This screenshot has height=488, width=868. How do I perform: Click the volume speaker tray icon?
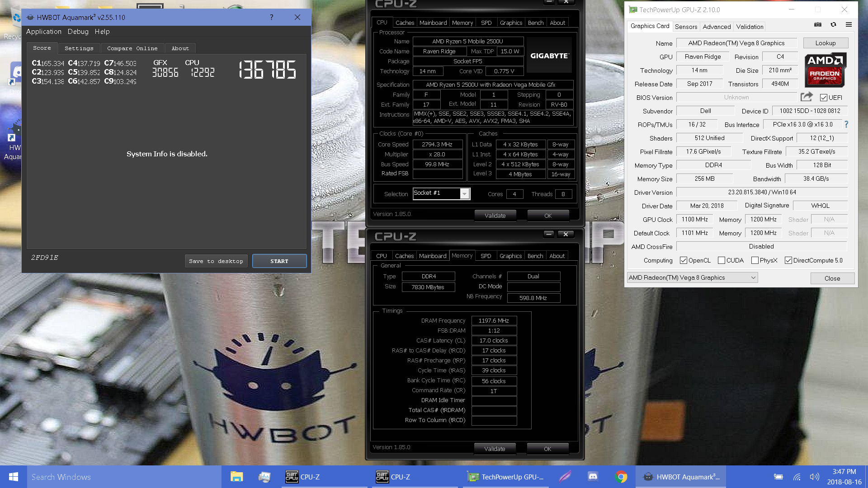(x=814, y=477)
